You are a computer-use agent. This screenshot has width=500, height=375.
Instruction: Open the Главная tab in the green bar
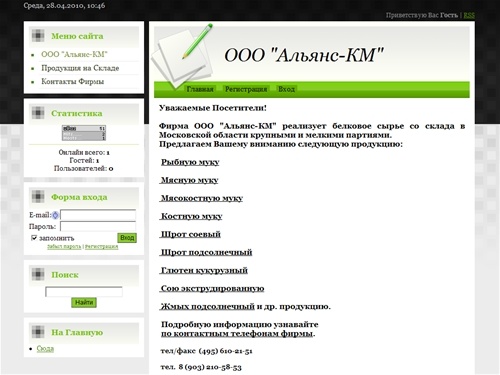(200, 89)
